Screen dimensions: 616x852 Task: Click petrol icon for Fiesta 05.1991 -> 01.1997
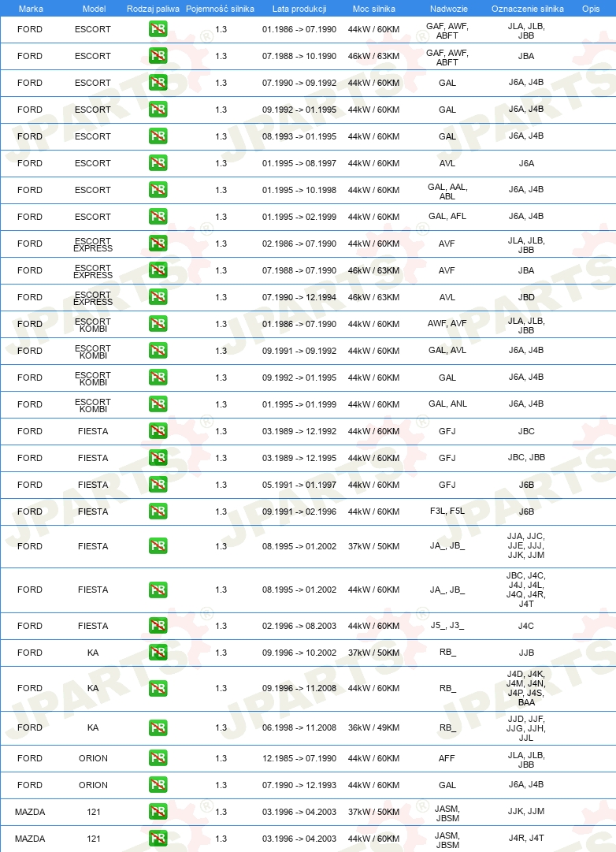click(158, 485)
